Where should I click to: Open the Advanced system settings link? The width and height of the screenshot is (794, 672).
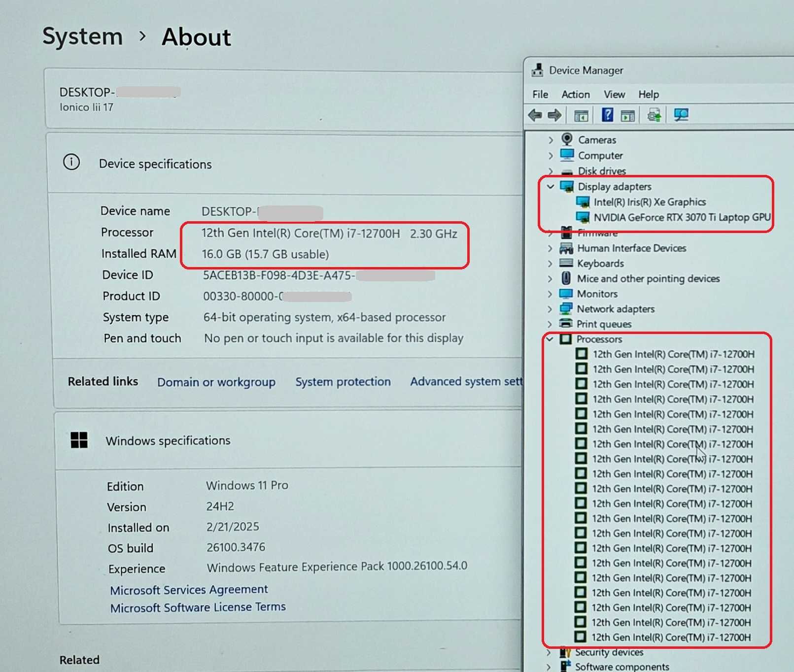tap(466, 381)
